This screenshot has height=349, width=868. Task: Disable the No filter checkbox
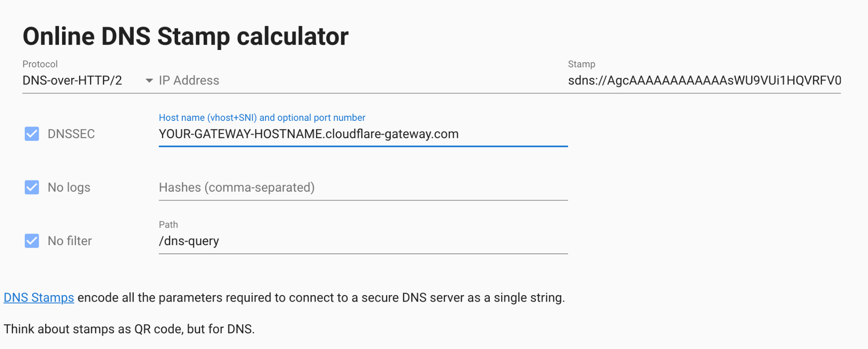[32, 241]
